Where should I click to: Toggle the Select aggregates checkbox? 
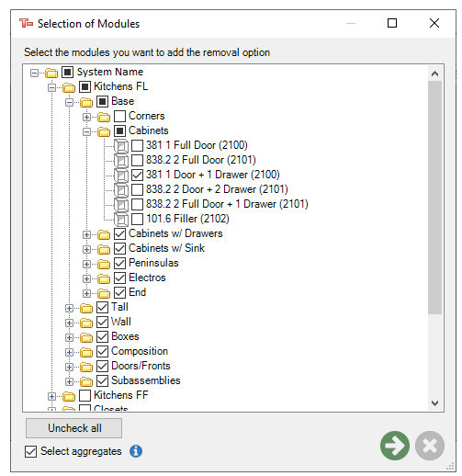[x=30, y=451]
